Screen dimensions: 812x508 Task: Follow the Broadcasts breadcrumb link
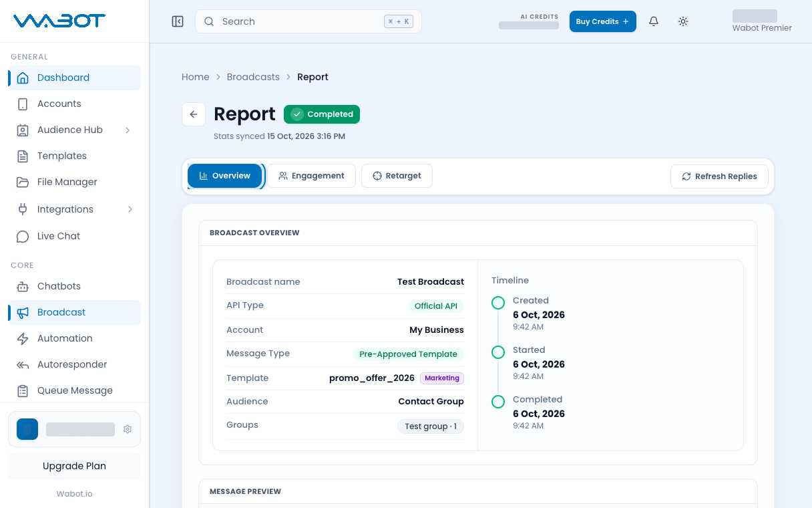click(x=253, y=77)
